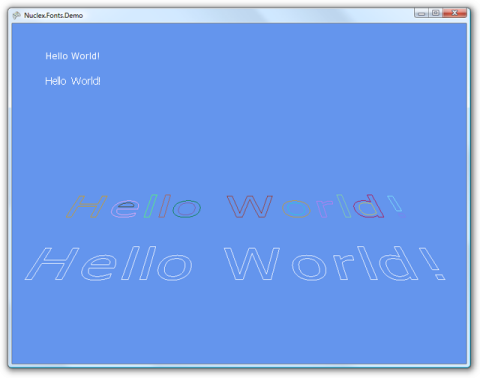
Task: Maximize the Nuclex.Fonts.Demo window
Action: click(435, 13)
